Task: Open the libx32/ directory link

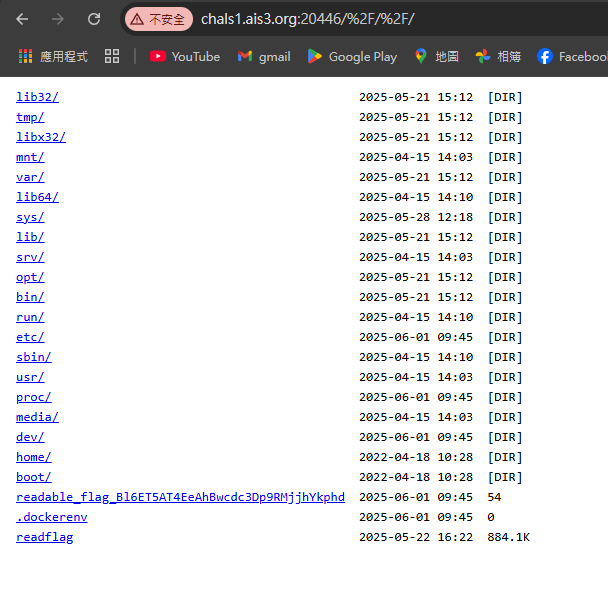Action: coord(41,137)
